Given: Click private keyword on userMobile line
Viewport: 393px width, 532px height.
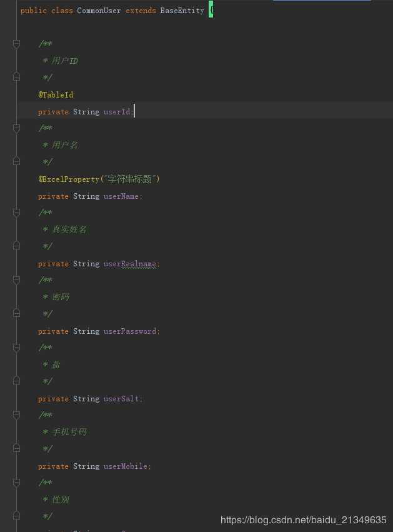Looking at the screenshot, I should [x=53, y=466].
